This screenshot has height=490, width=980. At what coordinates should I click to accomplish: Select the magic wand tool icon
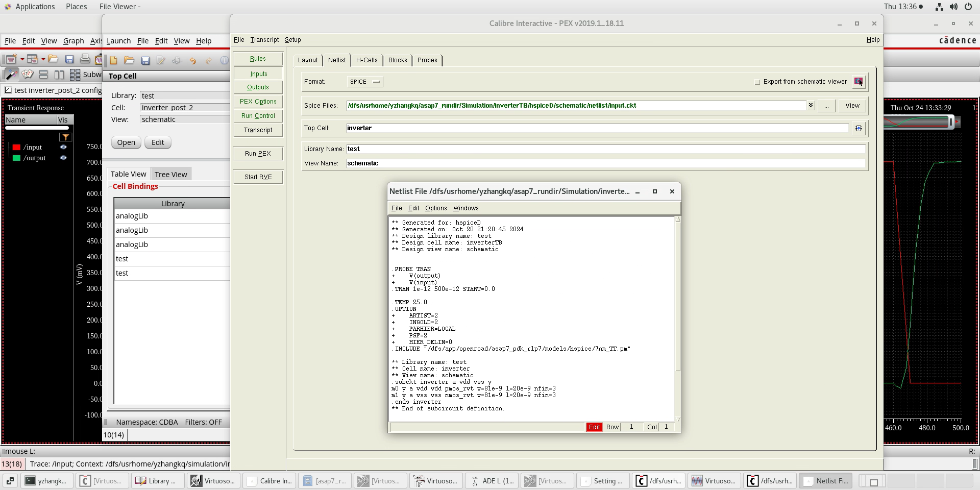pos(11,75)
